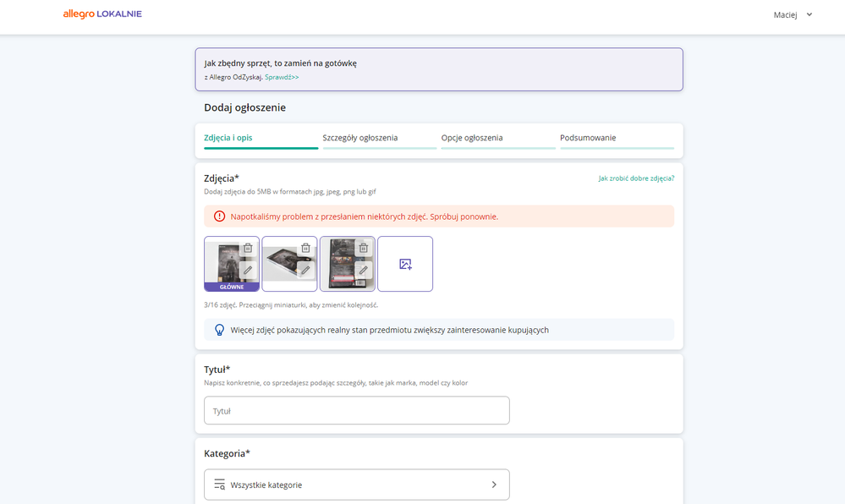Click the Tytuł text input field
The image size is (845, 504).
coord(356,411)
